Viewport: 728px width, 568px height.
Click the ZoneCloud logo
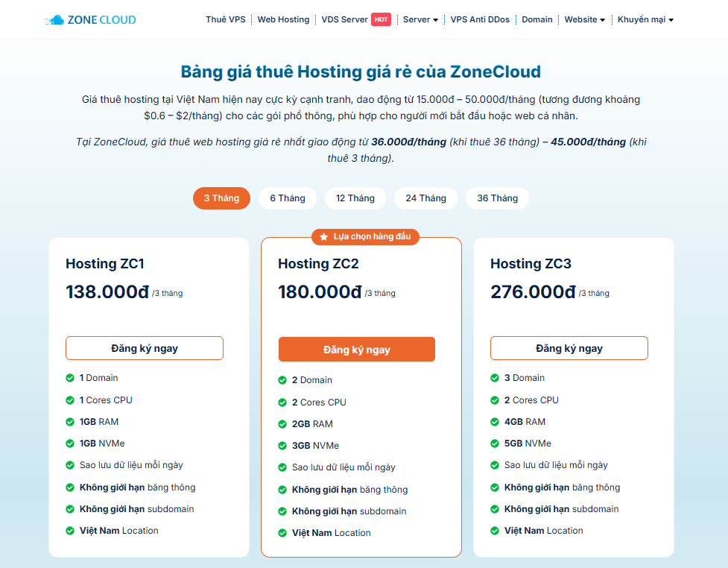point(90,20)
